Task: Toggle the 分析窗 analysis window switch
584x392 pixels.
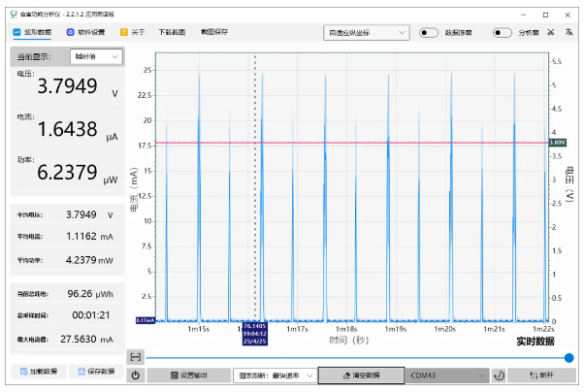Action: [502, 33]
